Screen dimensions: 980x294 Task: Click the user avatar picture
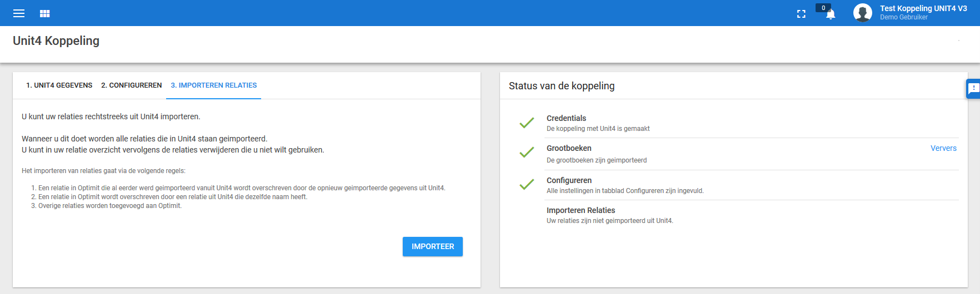tap(863, 13)
